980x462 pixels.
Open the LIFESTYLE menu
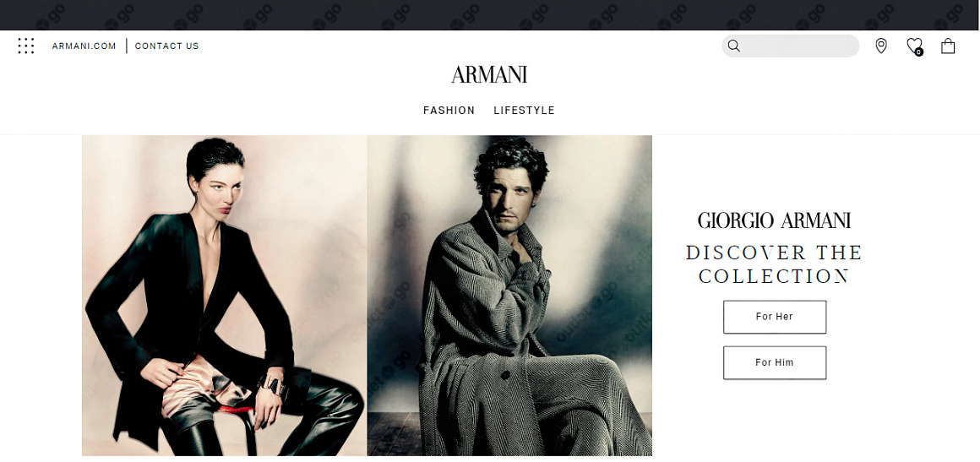pyautogui.click(x=524, y=111)
